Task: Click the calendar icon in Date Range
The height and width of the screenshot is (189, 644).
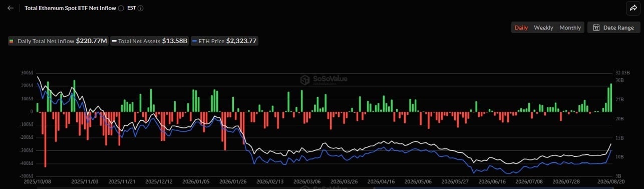Action: click(596, 28)
